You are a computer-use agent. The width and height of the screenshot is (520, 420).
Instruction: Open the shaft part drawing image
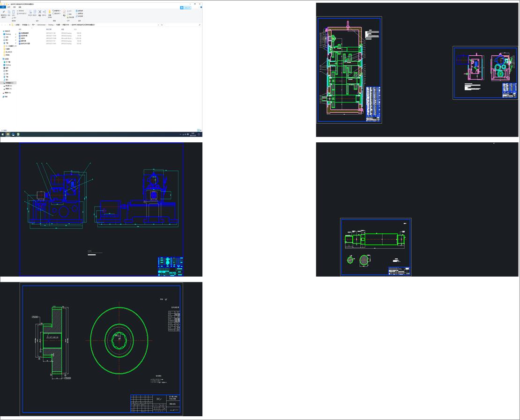(417, 209)
